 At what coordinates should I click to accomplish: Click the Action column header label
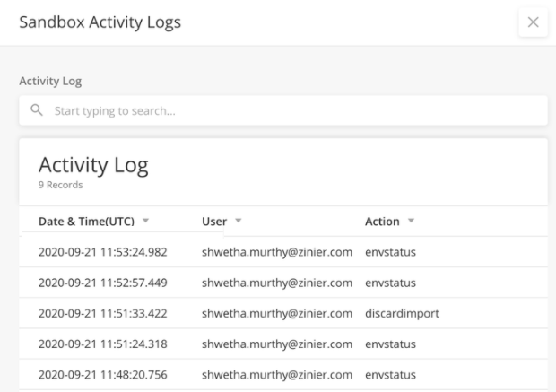tap(382, 222)
